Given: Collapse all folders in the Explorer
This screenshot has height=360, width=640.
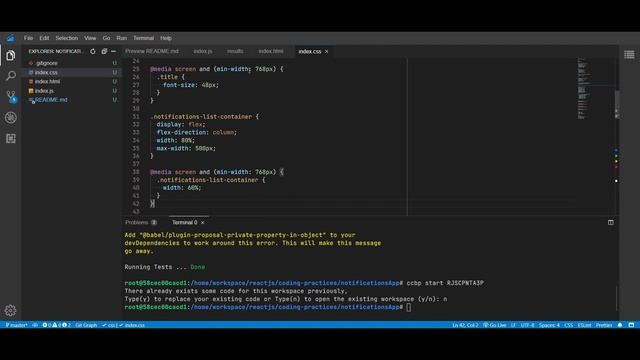Looking at the screenshot, I should [x=104, y=51].
